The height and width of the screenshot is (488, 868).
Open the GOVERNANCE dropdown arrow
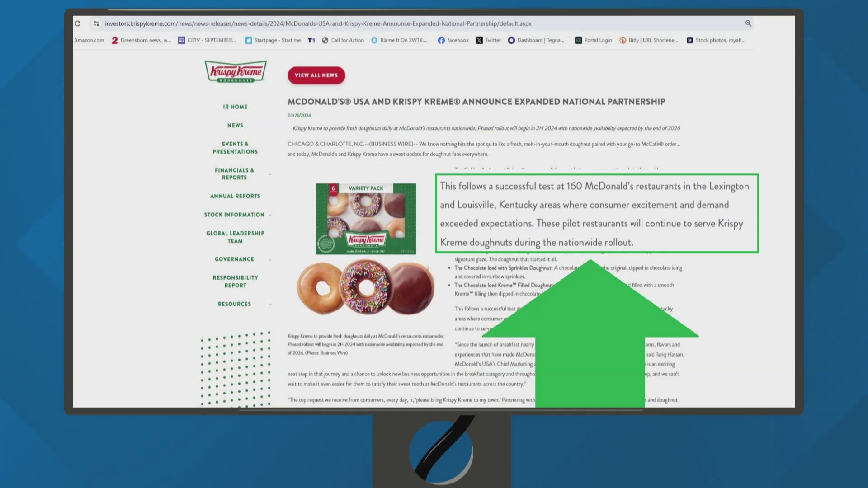click(x=270, y=260)
